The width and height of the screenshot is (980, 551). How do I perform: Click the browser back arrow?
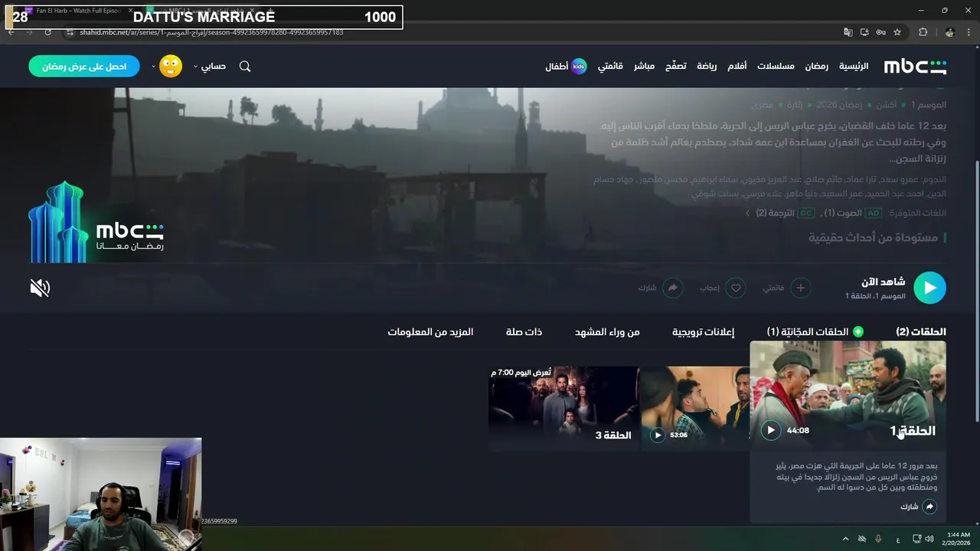11,32
